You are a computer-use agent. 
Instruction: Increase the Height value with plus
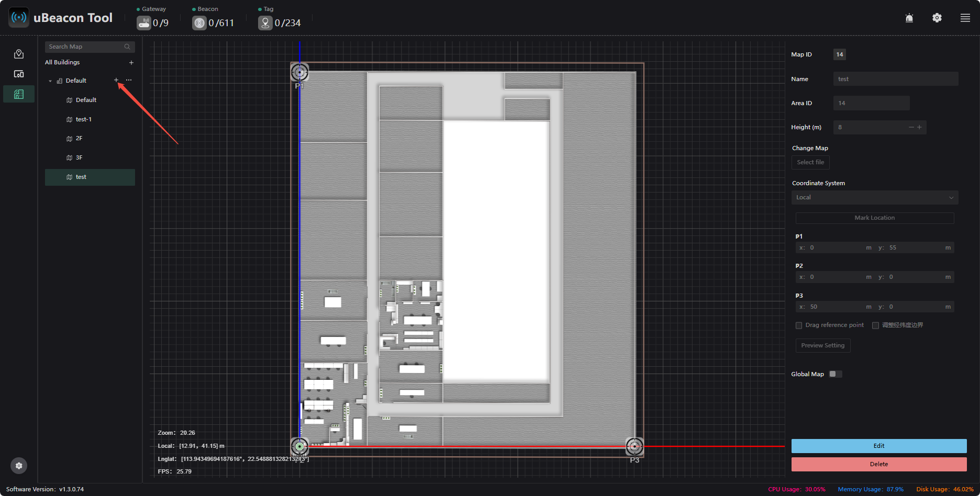[x=919, y=127]
